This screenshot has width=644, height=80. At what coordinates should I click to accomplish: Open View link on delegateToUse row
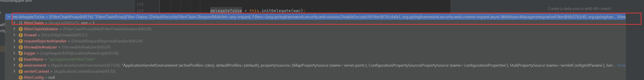tap(621, 17)
